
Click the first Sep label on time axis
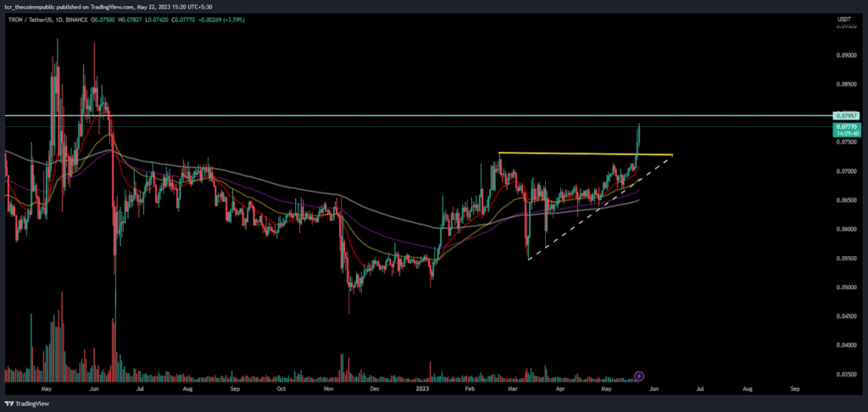(235, 389)
